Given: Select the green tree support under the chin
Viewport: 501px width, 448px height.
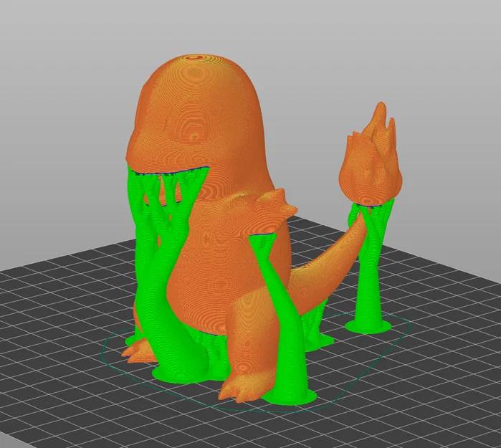Looking at the screenshot, I should 166,275.
